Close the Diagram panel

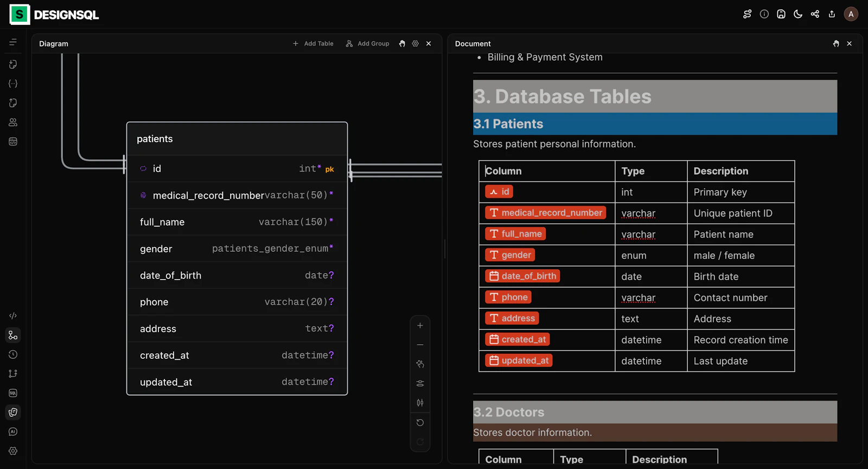click(429, 43)
